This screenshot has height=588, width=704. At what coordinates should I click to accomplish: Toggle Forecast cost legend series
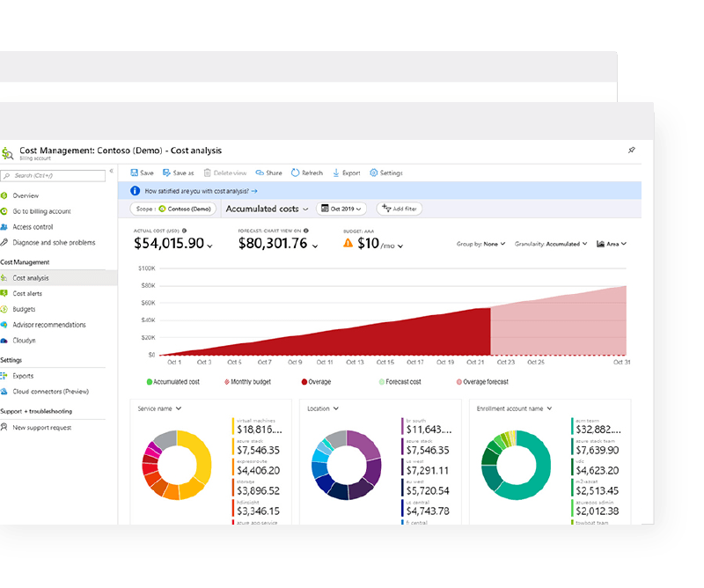point(400,382)
